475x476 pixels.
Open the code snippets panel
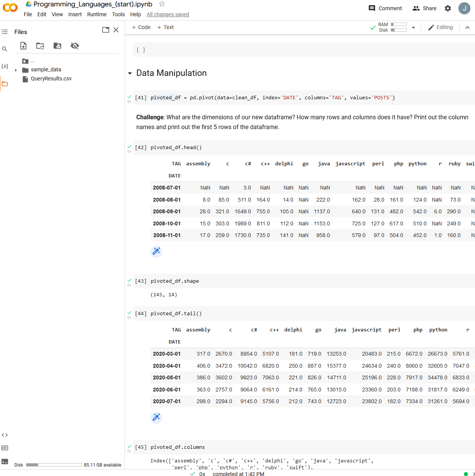coord(5,435)
